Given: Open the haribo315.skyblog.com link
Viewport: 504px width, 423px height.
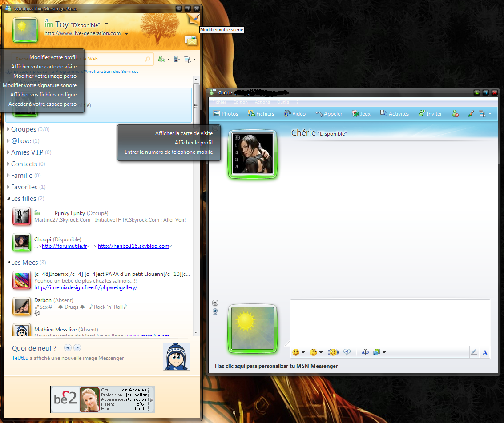Looking at the screenshot, I should 133,246.
